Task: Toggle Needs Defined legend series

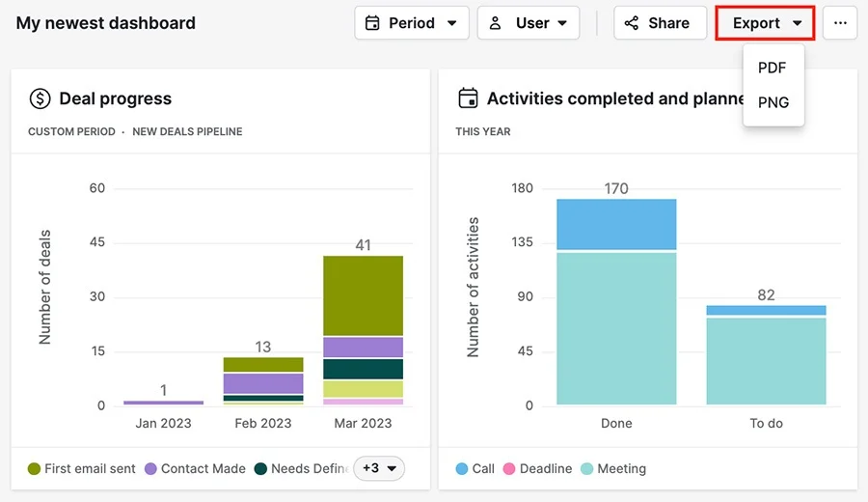Action: [x=301, y=469]
